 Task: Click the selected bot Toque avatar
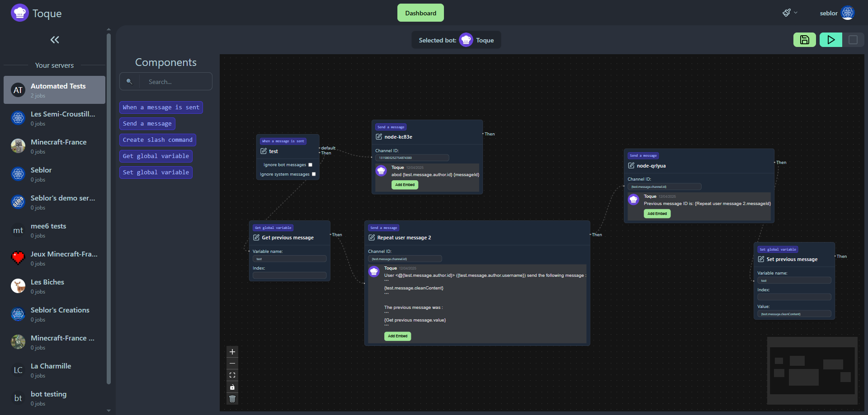tap(466, 40)
